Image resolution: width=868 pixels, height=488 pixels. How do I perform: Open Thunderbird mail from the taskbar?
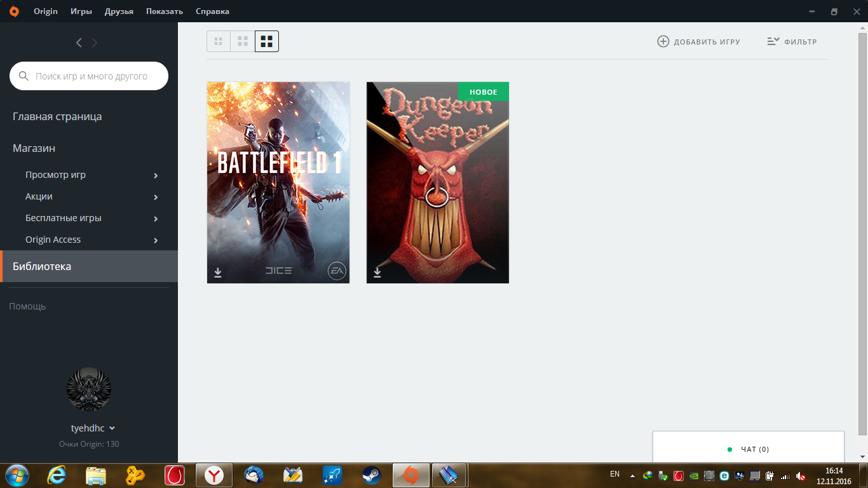tap(254, 475)
